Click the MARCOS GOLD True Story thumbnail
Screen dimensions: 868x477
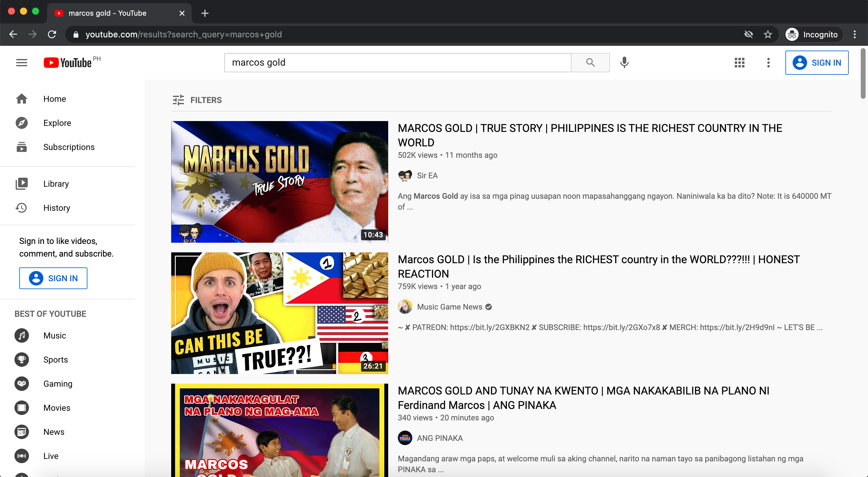point(279,182)
